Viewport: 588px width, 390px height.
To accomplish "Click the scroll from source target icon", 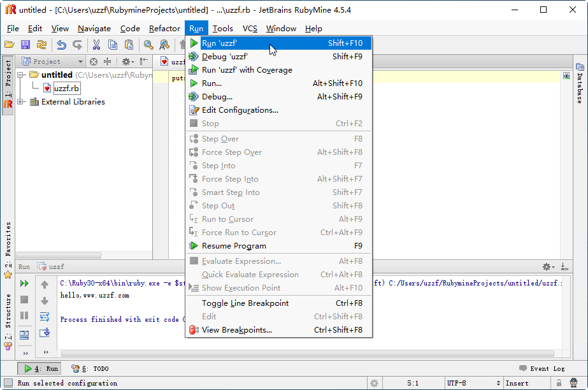I will [94, 62].
